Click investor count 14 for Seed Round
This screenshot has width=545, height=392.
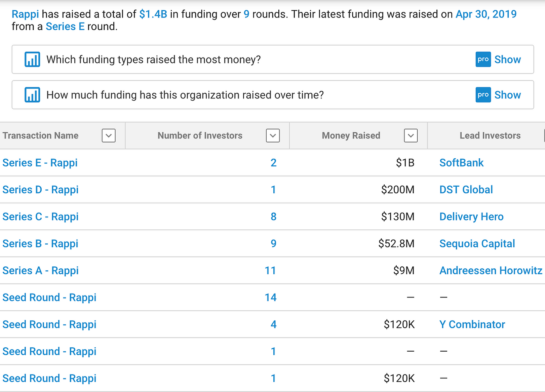(271, 297)
